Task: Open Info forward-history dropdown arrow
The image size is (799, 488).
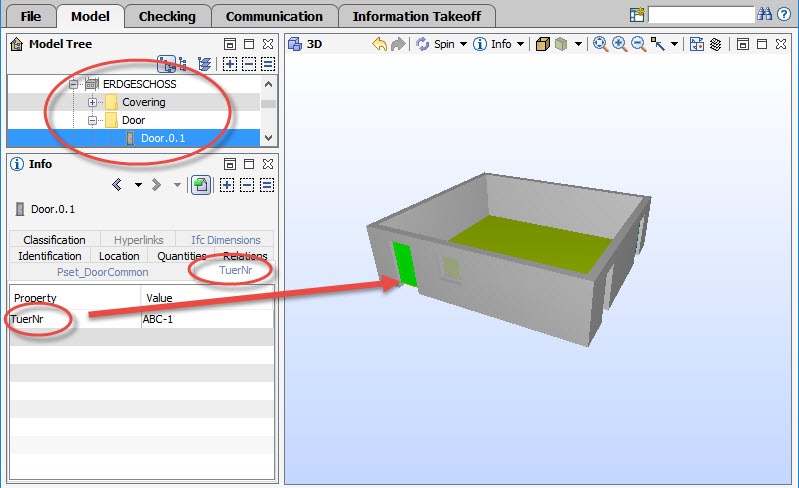Action: click(x=177, y=184)
